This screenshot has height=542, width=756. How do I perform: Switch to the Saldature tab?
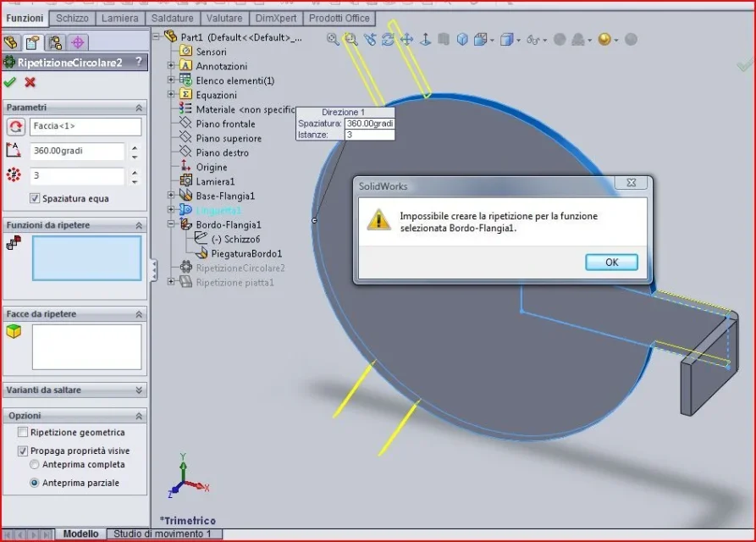coord(172,19)
